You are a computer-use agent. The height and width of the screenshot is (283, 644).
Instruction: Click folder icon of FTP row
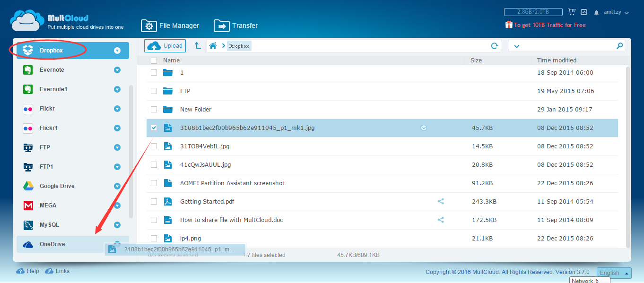coord(168,91)
